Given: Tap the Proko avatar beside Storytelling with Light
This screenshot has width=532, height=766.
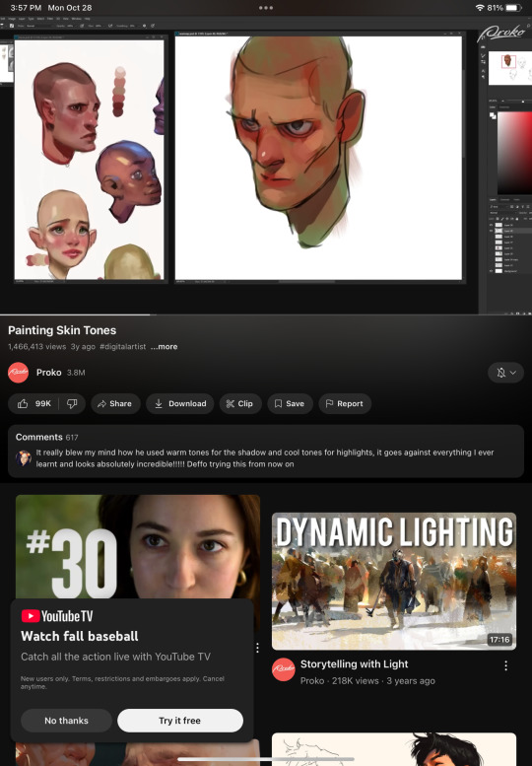Looking at the screenshot, I should 284,669.
